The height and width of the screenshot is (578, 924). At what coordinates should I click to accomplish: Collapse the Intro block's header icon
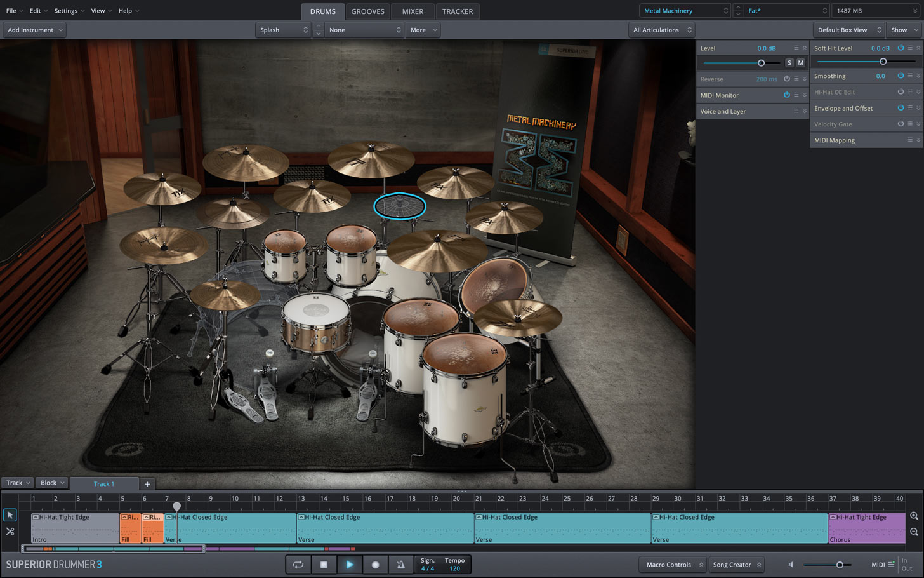coord(36,518)
